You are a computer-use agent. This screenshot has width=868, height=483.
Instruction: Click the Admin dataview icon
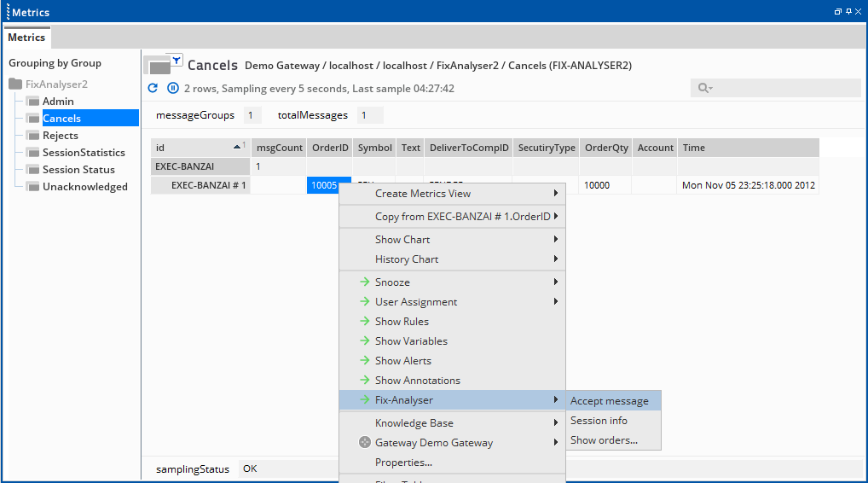pyautogui.click(x=33, y=102)
